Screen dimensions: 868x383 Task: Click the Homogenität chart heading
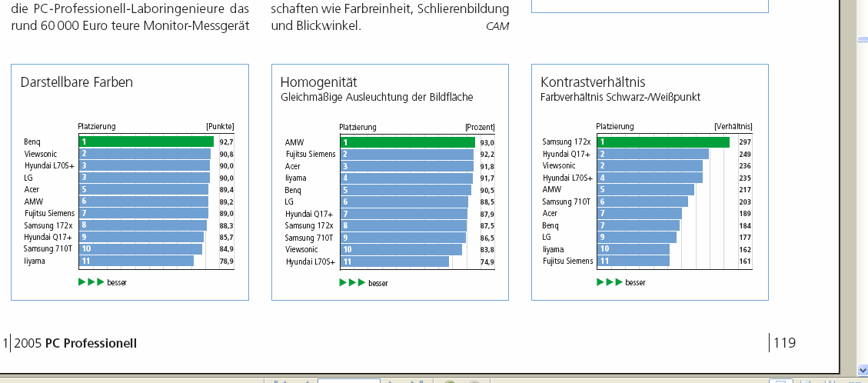pyautogui.click(x=318, y=82)
